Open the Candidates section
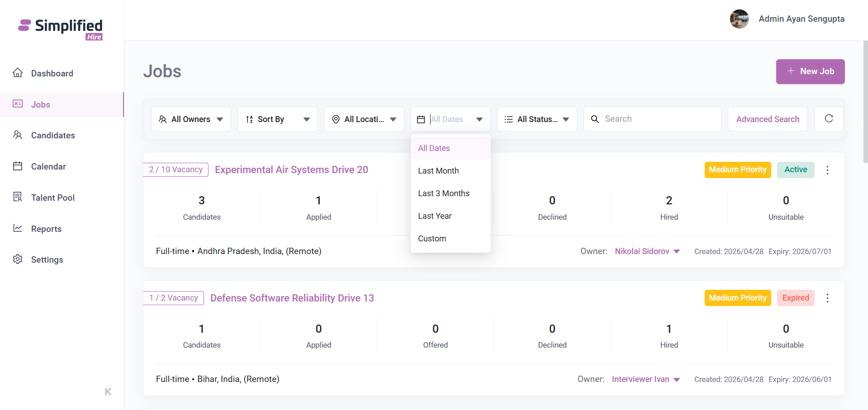The image size is (868, 410). coord(53,135)
